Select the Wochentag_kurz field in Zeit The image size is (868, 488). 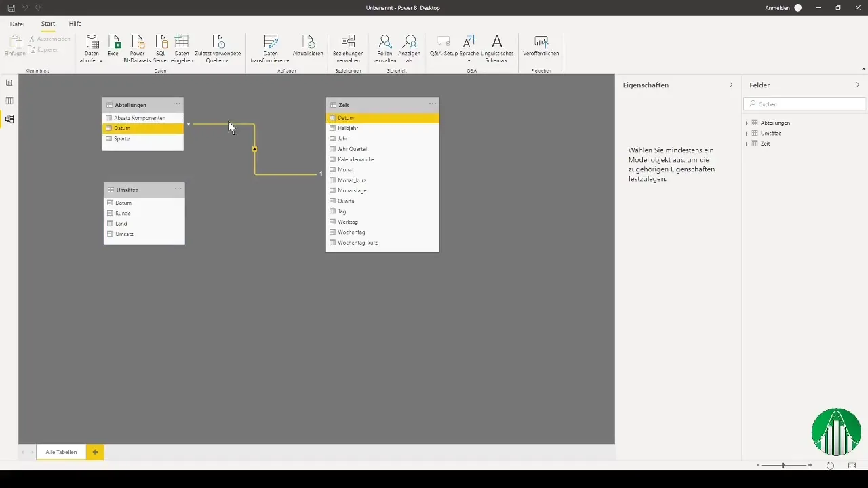(x=382, y=243)
